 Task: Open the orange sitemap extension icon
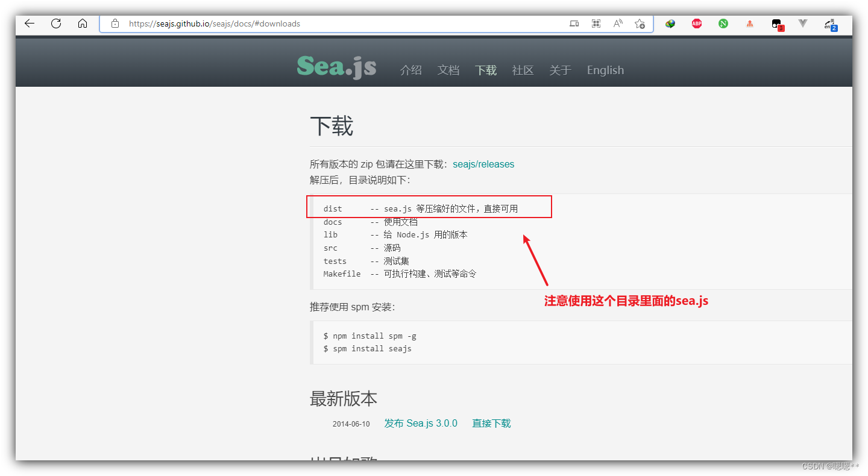click(750, 23)
